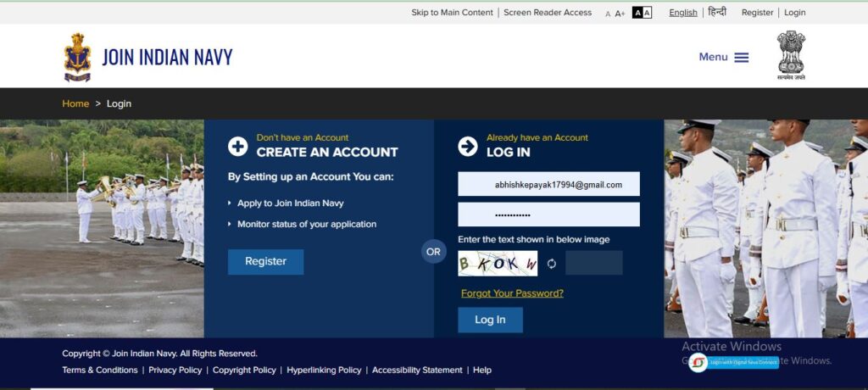Image resolution: width=868 pixels, height=390 pixels.
Task: Click the plus icon beside Create an Account
Action: coord(237,147)
